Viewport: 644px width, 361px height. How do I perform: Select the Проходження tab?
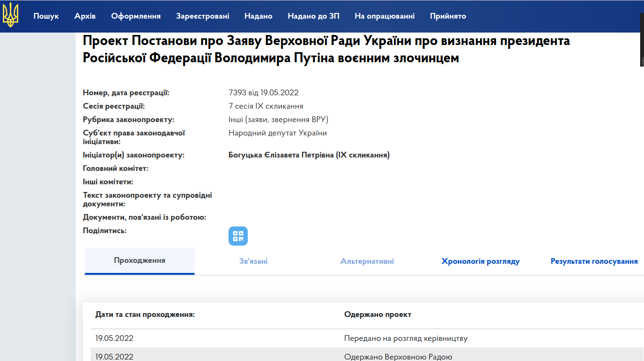139,261
